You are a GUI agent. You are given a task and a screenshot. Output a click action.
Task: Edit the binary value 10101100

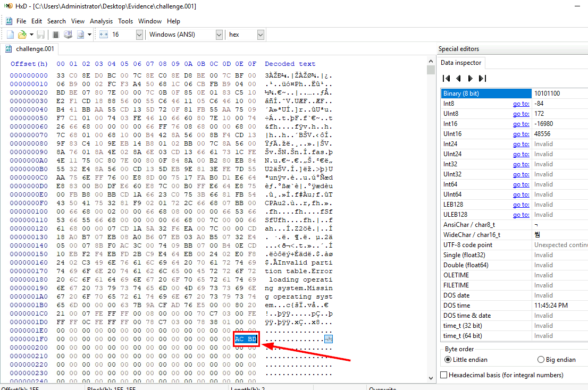(x=547, y=94)
